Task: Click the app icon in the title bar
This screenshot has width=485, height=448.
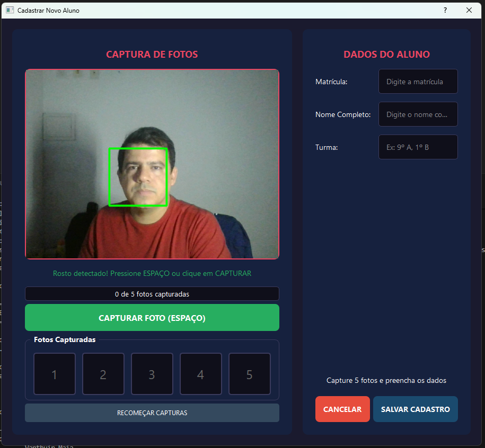Action: coord(10,10)
